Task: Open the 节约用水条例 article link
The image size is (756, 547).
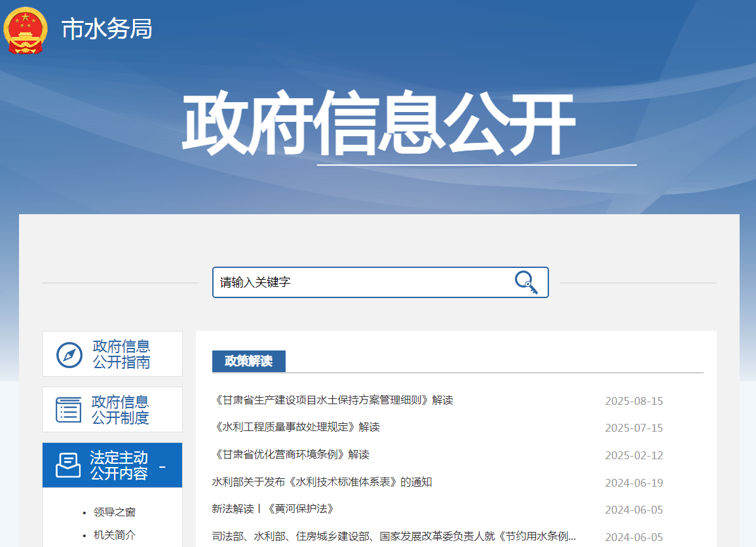Action: 394,537
